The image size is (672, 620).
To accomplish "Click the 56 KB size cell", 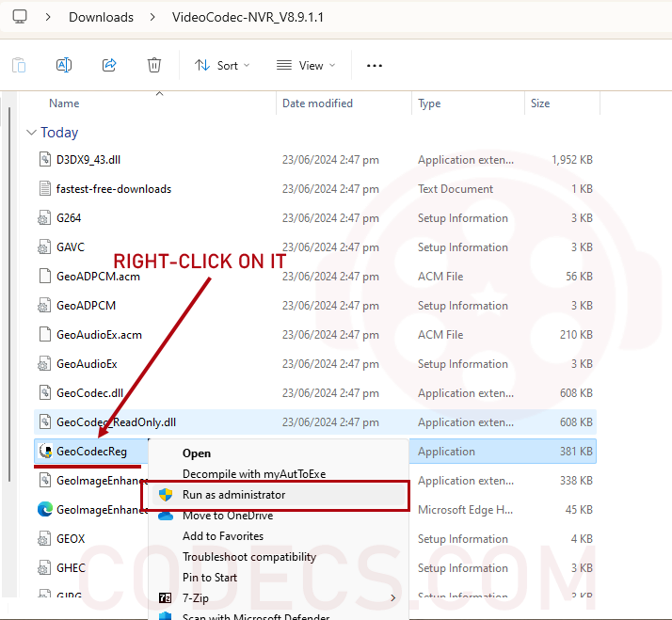I will [x=579, y=277].
